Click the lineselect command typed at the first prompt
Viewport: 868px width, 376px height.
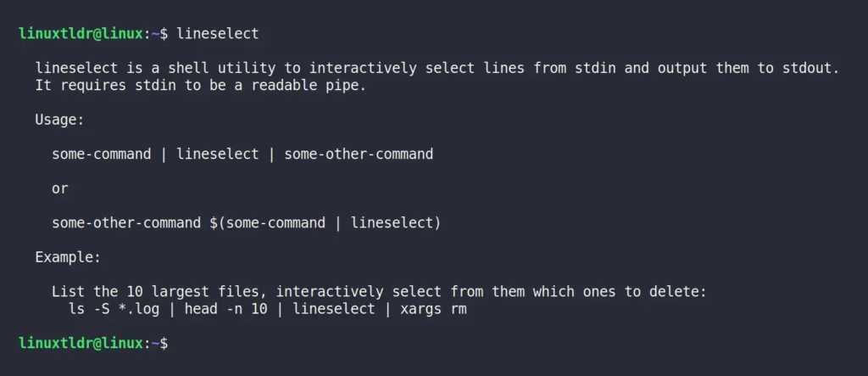tap(218, 33)
